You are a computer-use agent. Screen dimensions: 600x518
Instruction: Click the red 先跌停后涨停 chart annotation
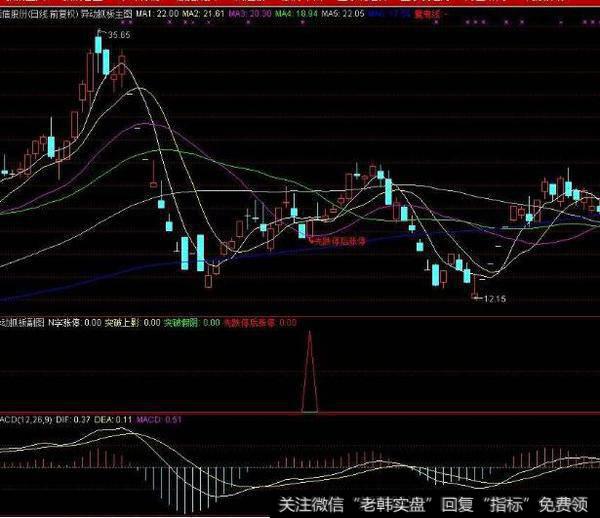click(x=340, y=241)
